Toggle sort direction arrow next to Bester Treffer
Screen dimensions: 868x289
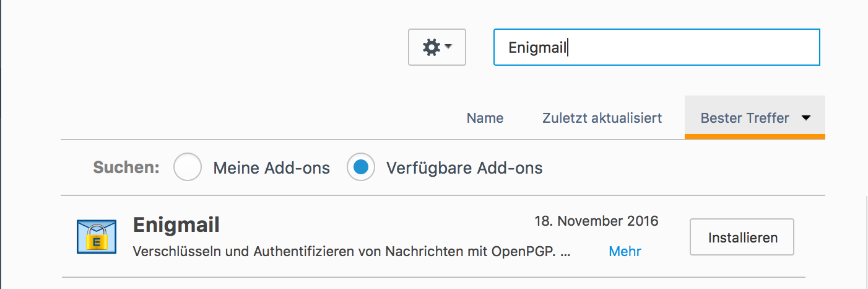tap(805, 118)
